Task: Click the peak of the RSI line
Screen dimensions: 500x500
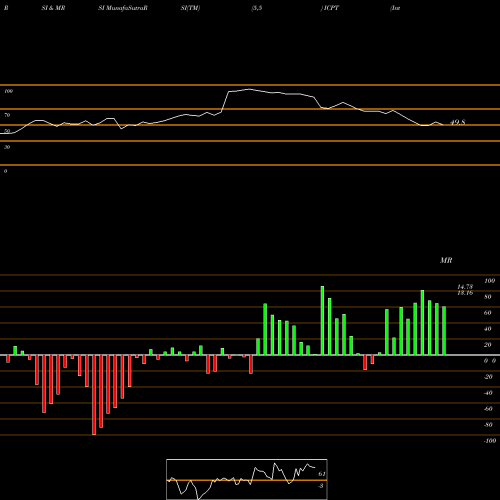Action: tap(249, 89)
